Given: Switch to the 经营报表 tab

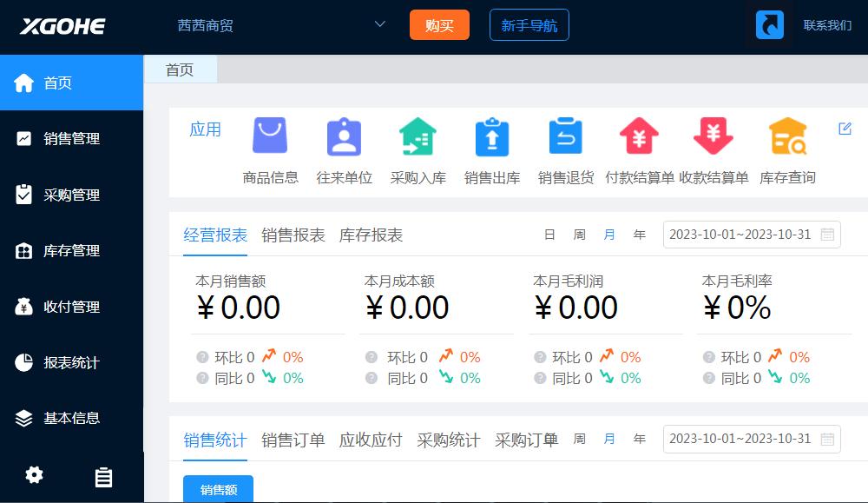Looking at the screenshot, I should (x=215, y=235).
